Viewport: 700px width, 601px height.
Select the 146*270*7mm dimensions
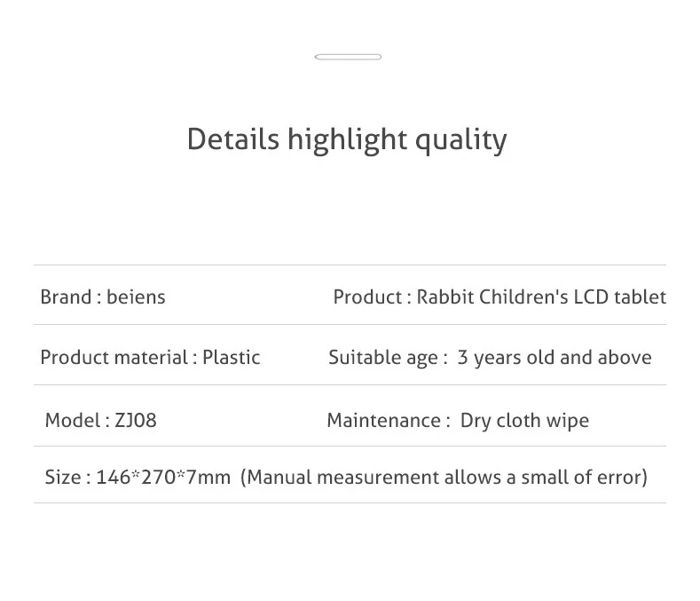tap(163, 477)
